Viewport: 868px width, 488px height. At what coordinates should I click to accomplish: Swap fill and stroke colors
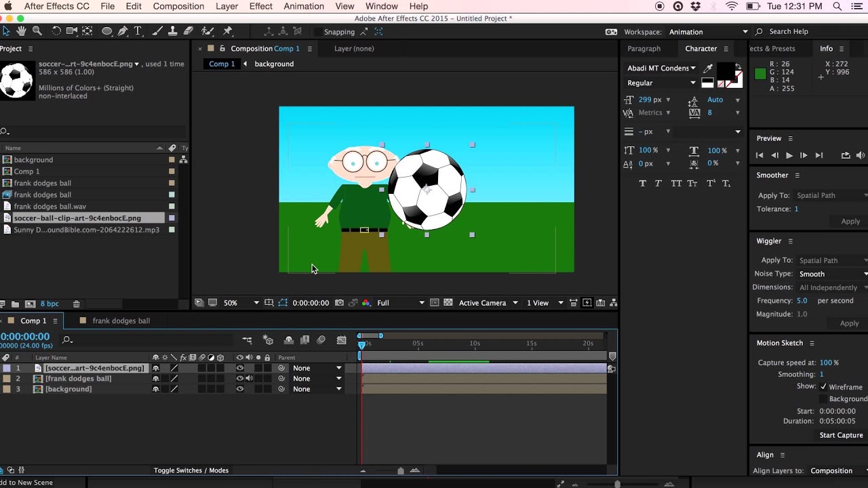(x=738, y=66)
